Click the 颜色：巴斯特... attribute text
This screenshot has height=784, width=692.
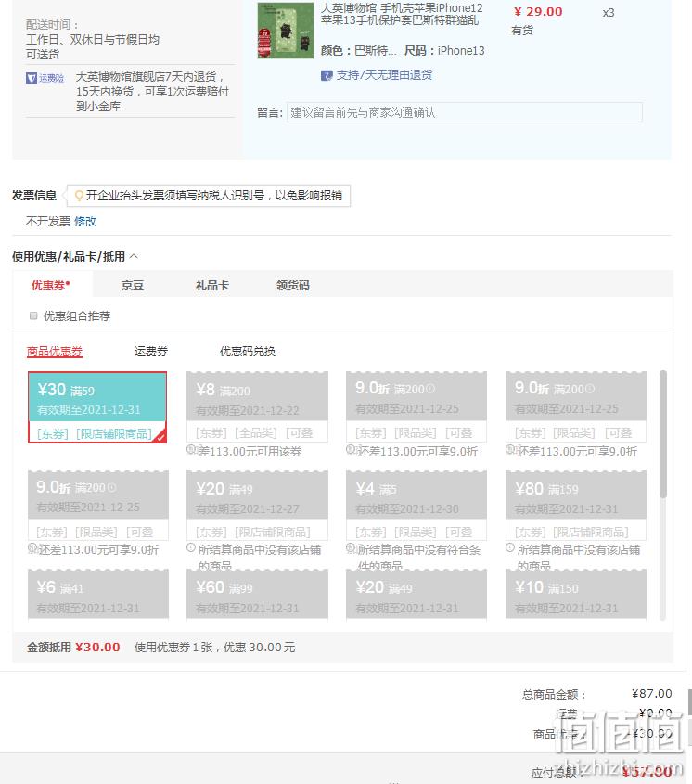tap(358, 50)
